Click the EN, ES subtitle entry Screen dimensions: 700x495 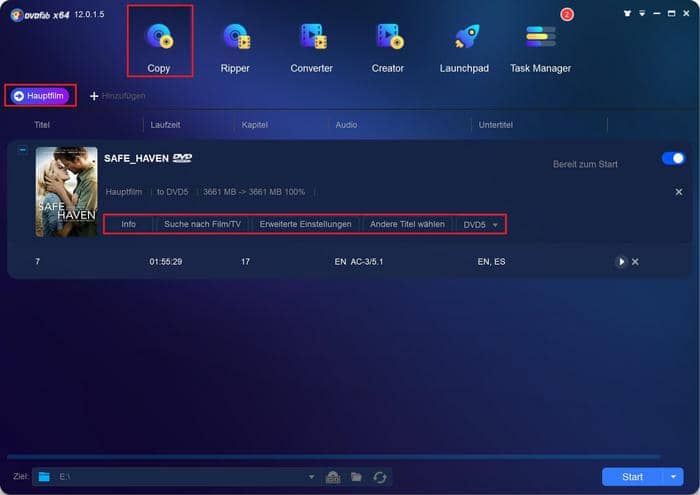[492, 262]
